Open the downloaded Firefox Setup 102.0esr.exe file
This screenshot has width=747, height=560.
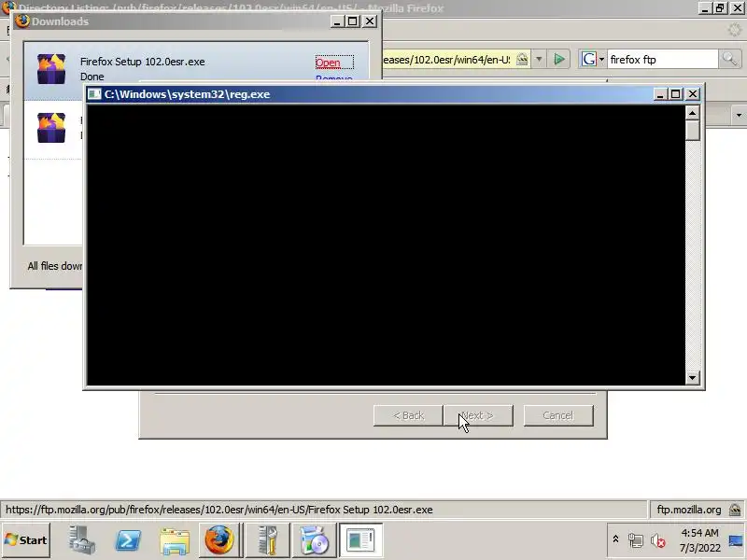point(328,63)
